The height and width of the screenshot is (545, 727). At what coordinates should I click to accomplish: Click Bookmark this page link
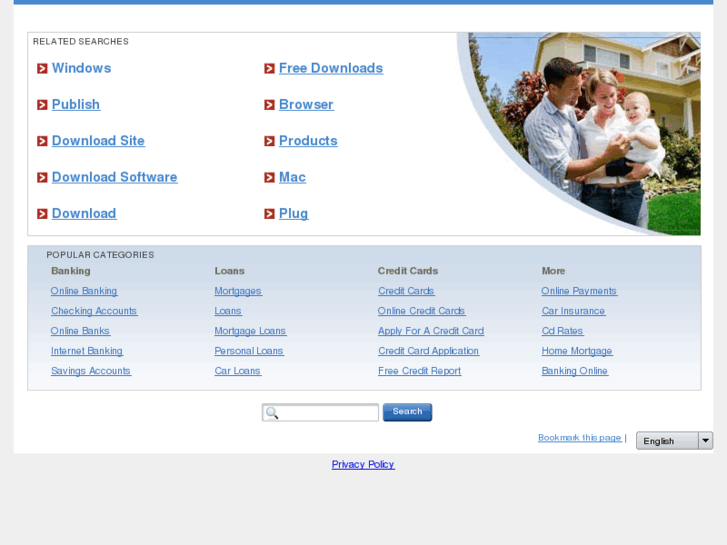pyautogui.click(x=580, y=437)
